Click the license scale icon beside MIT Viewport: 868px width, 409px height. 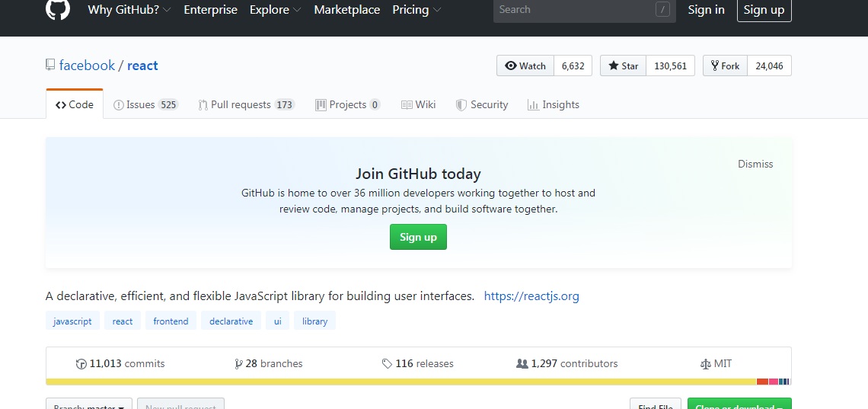pos(705,363)
